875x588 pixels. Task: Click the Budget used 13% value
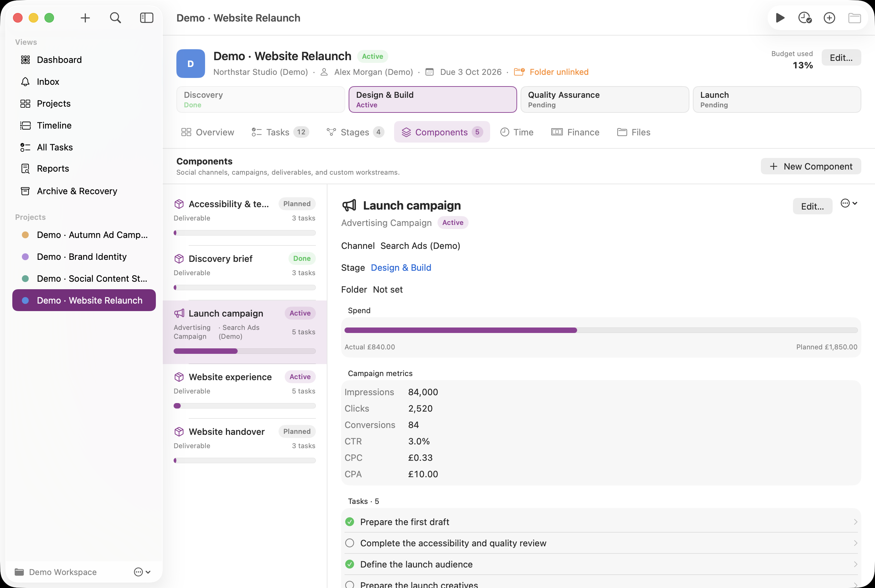click(803, 65)
